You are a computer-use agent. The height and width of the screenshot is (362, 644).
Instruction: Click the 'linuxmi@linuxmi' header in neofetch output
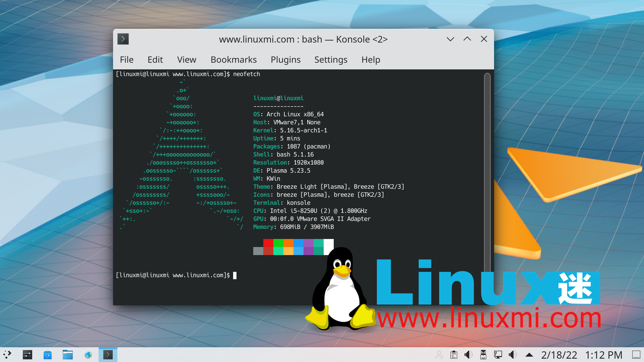coord(278,98)
